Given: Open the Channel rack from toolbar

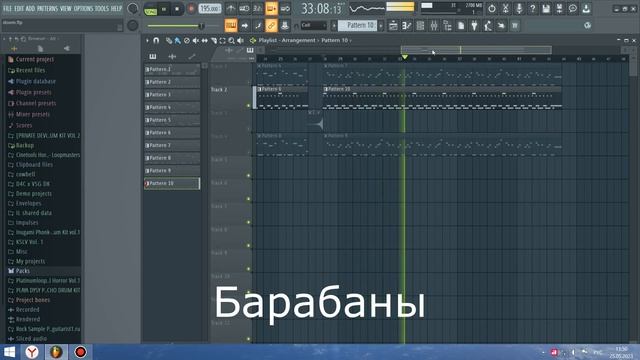Looking at the screenshot, I should (x=420, y=26).
